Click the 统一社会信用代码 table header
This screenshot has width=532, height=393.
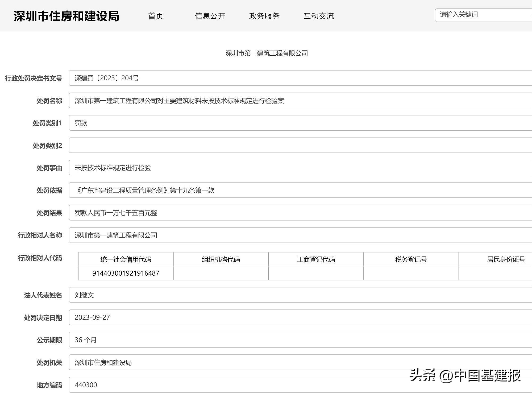point(126,259)
